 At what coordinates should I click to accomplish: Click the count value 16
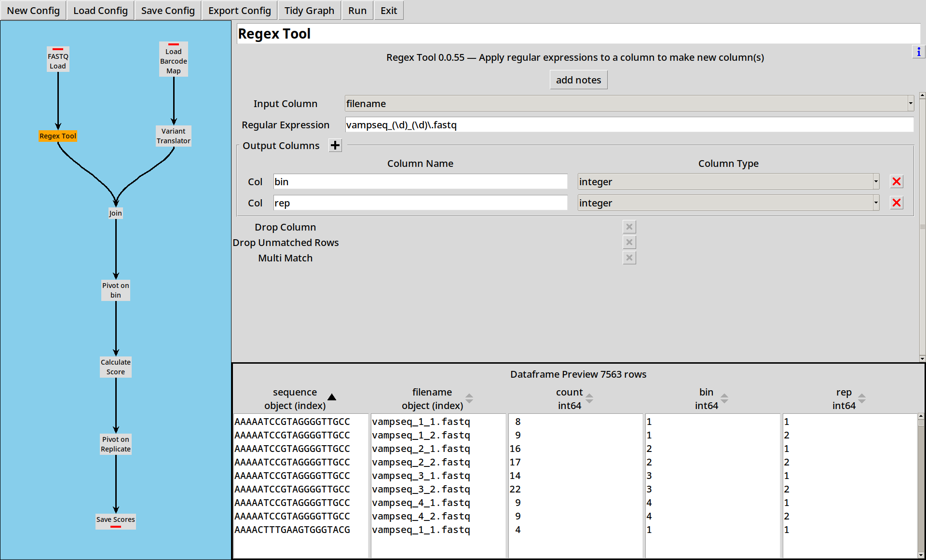pos(515,449)
